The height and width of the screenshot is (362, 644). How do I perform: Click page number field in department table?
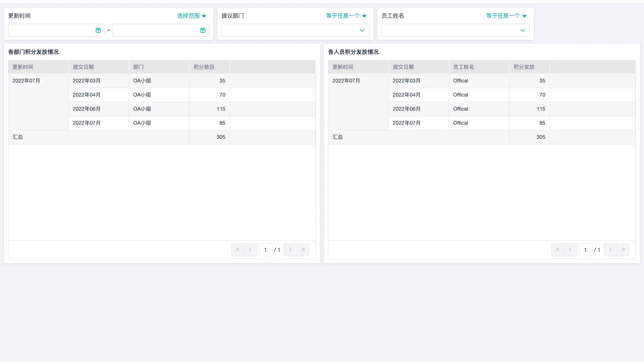click(x=265, y=250)
